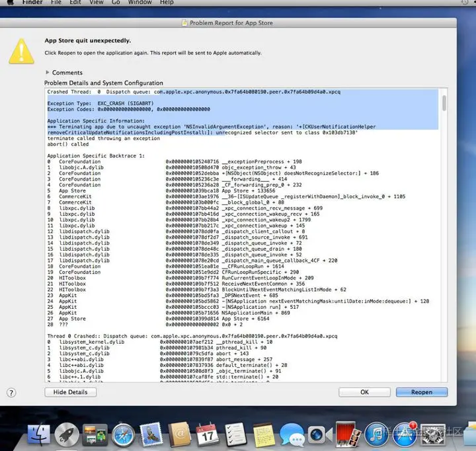The height and width of the screenshot is (451, 476).
Task: Click backtrace row 28 '???'
Action: [145, 324]
